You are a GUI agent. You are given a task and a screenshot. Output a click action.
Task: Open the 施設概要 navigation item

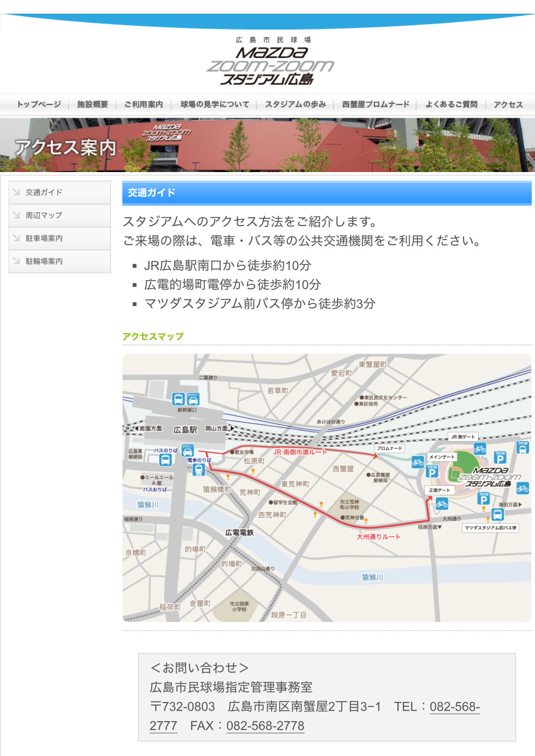(92, 104)
